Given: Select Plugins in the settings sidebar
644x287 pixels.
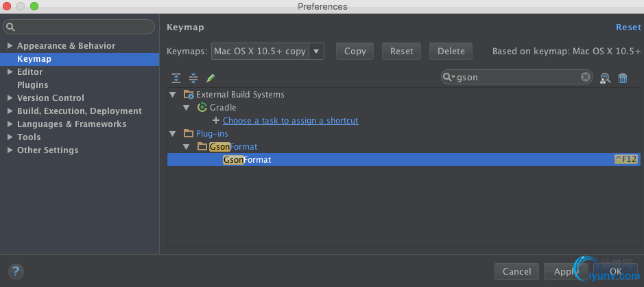Looking at the screenshot, I should click(x=33, y=85).
